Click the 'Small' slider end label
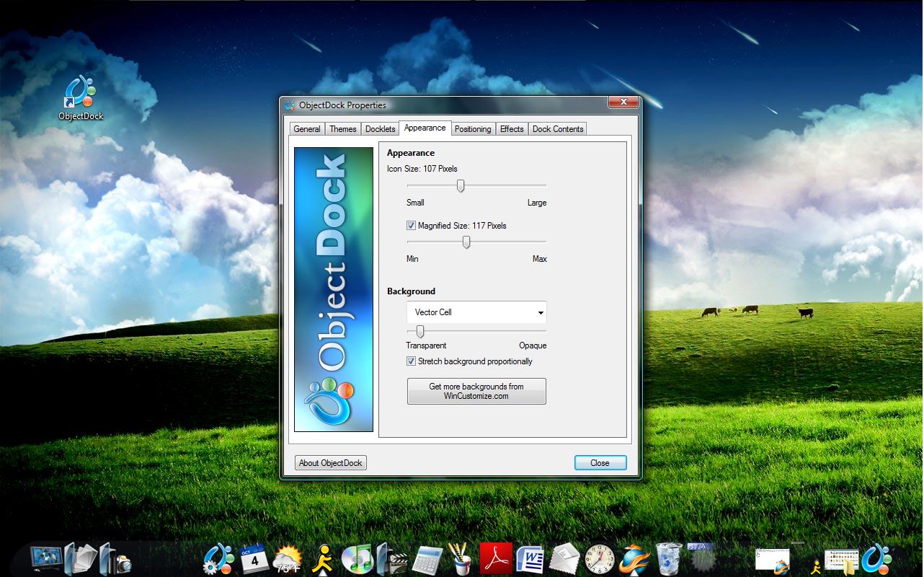924x577 pixels. 415,203
